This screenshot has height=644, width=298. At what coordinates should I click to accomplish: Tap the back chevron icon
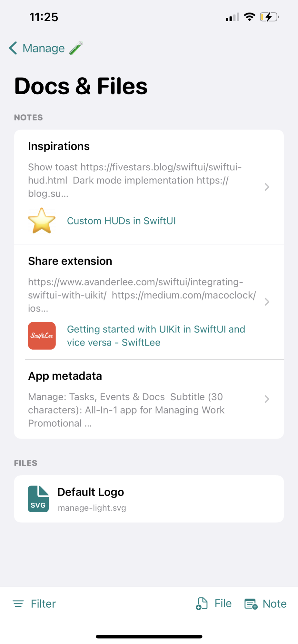click(13, 48)
